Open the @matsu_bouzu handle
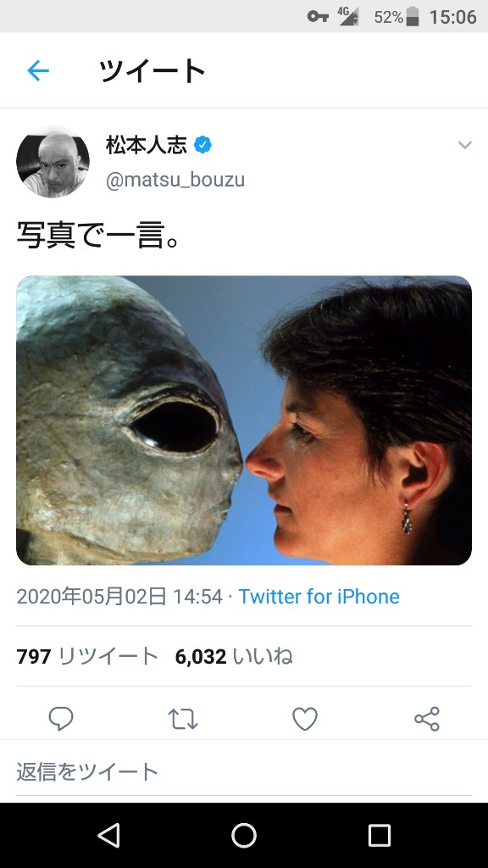This screenshot has height=868, width=488. [x=175, y=180]
